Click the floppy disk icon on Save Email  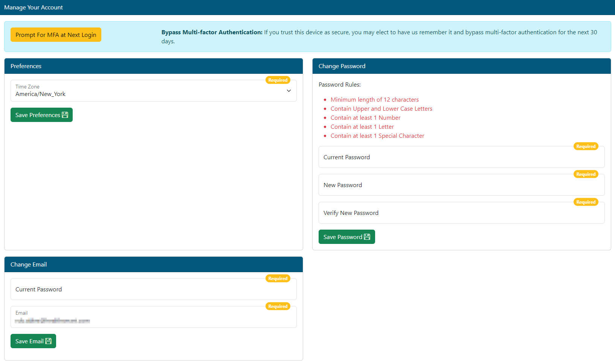tap(48, 341)
